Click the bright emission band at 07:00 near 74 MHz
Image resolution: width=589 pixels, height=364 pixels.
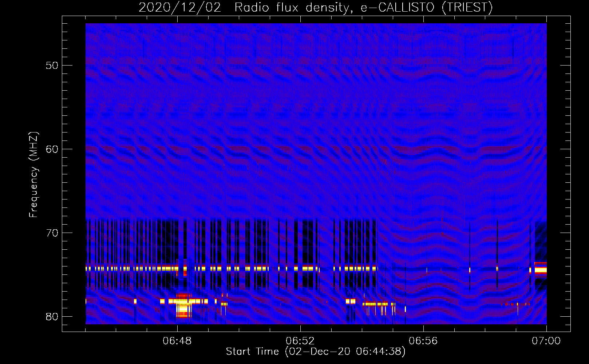point(540,270)
